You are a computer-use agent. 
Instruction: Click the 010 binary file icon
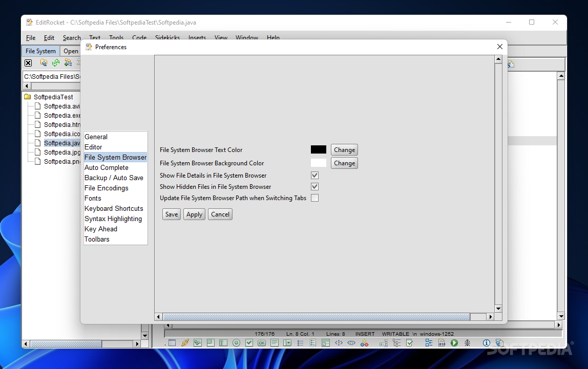click(442, 343)
